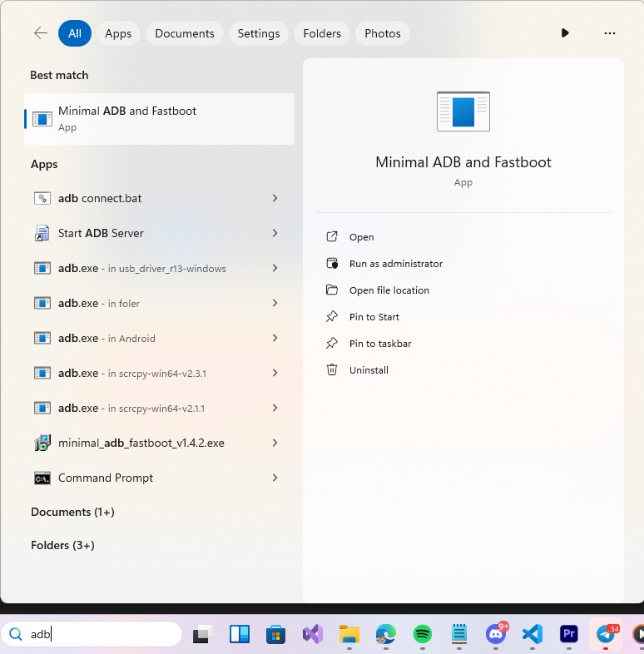Expand the Start ADB Server result arrow
Image resolution: width=644 pixels, height=654 pixels.
275,233
